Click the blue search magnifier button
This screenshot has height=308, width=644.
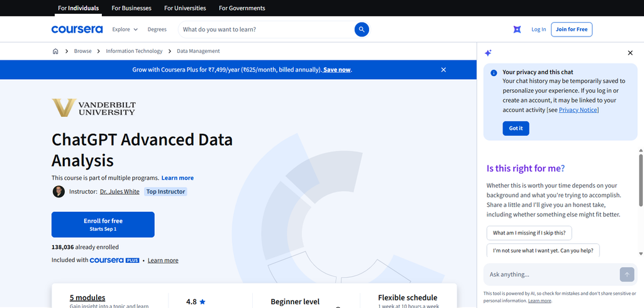362,29
